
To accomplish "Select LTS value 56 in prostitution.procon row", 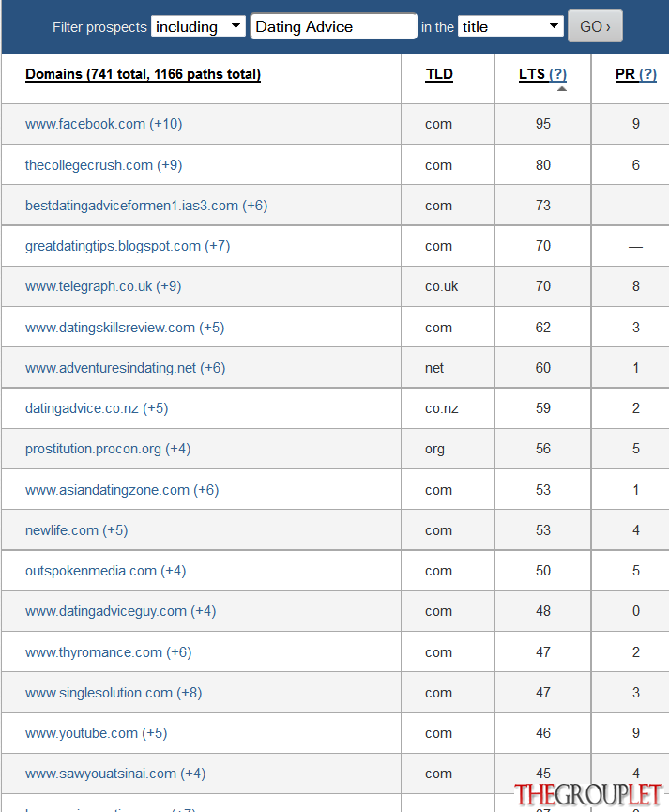I will [542, 449].
